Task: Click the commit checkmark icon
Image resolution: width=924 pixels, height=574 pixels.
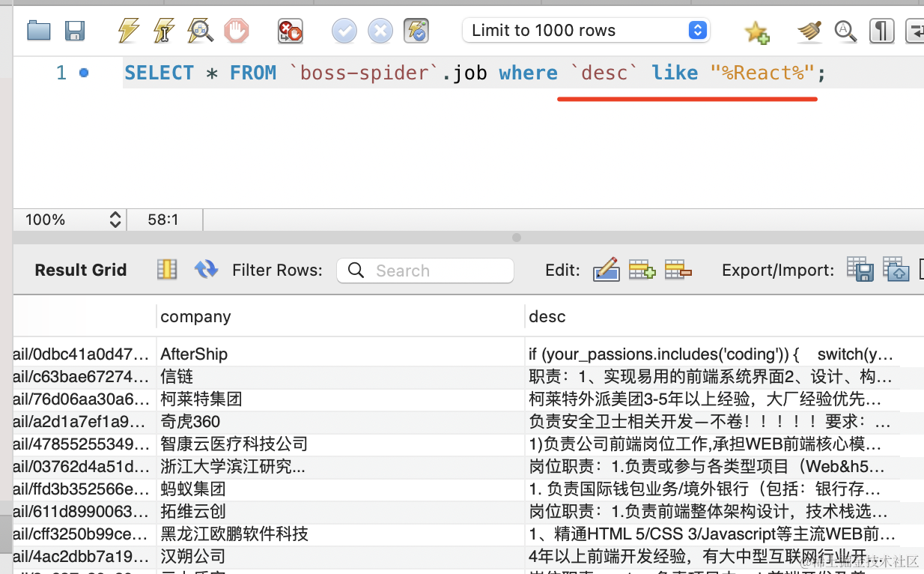Action: (344, 31)
